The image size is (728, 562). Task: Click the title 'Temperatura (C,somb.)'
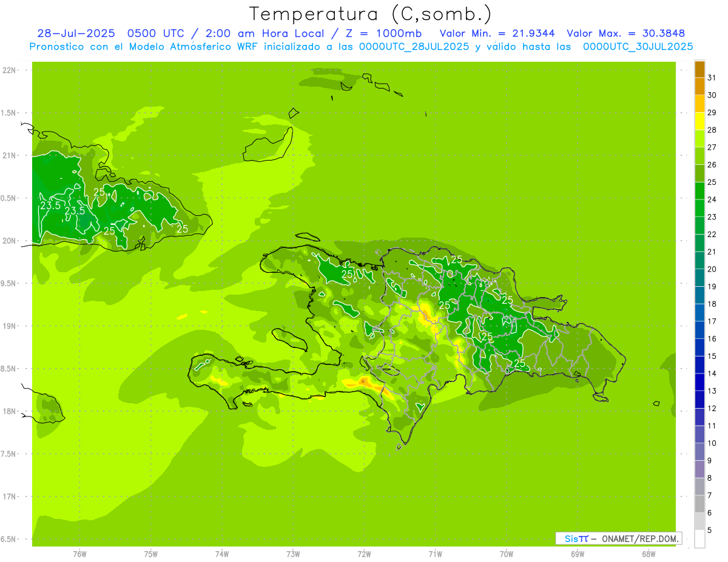point(371,14)
